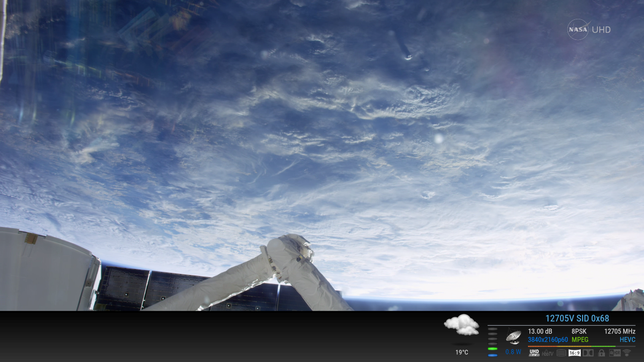This screenshot has width=644, height=362.
Task: Click the signal quality progress bar
Action: pos(582,346)
